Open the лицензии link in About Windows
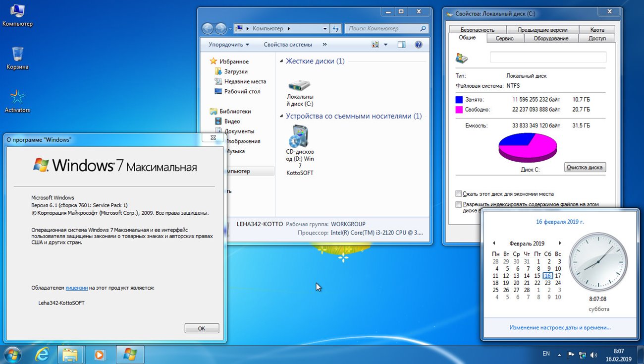Screen dimensions: 644x364 tap(76, 288)
